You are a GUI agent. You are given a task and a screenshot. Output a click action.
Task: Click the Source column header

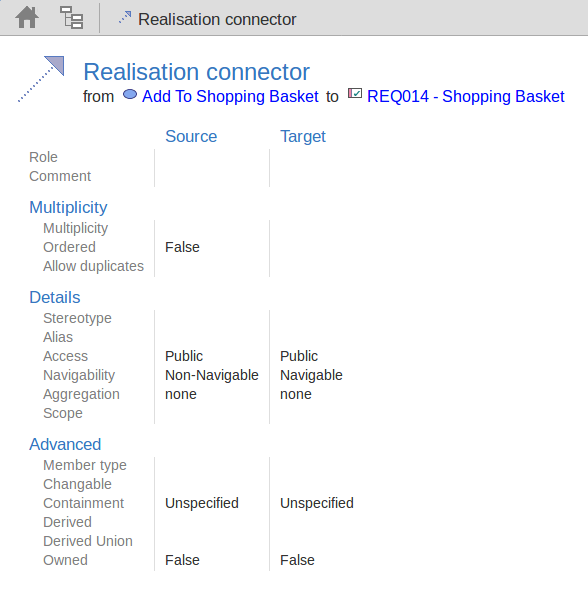[191, 136]
